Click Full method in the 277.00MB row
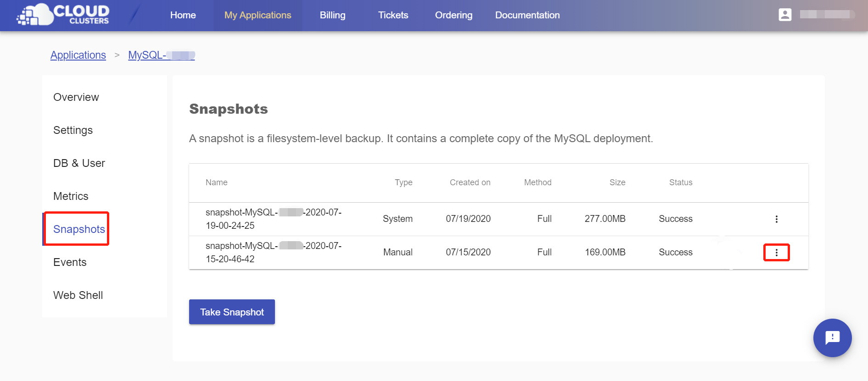The height and width of the screenshot is (381, 868). [x=544, y=219]
